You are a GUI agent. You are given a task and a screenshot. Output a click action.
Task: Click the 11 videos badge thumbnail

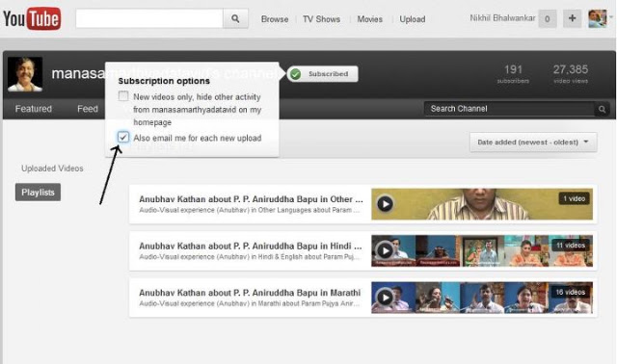point(571,246)
